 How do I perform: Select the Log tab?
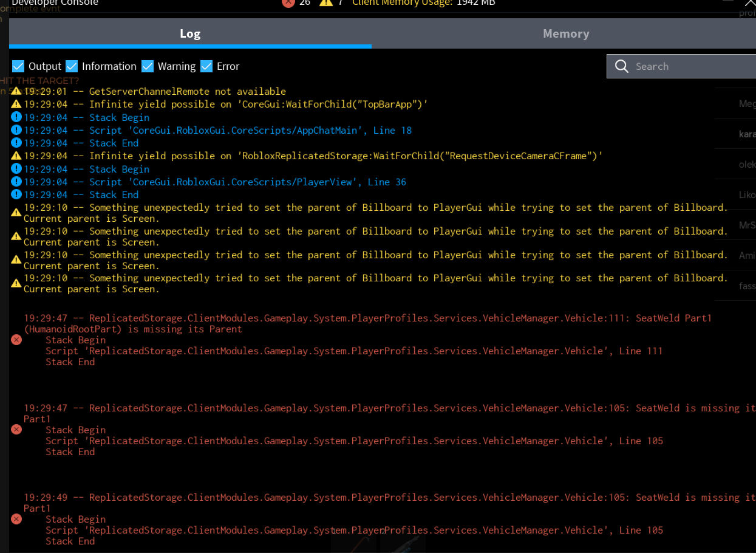click(x=190, y=34)
